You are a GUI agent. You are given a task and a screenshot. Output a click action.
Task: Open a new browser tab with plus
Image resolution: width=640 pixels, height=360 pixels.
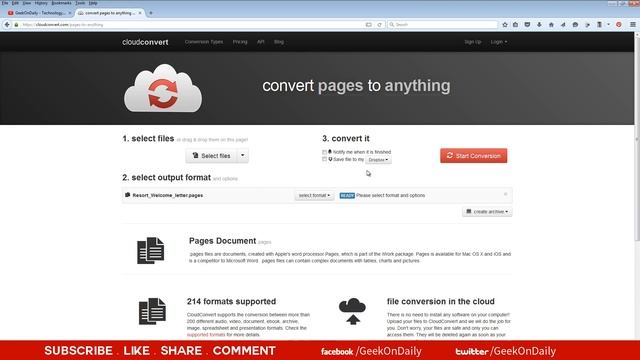151,13
